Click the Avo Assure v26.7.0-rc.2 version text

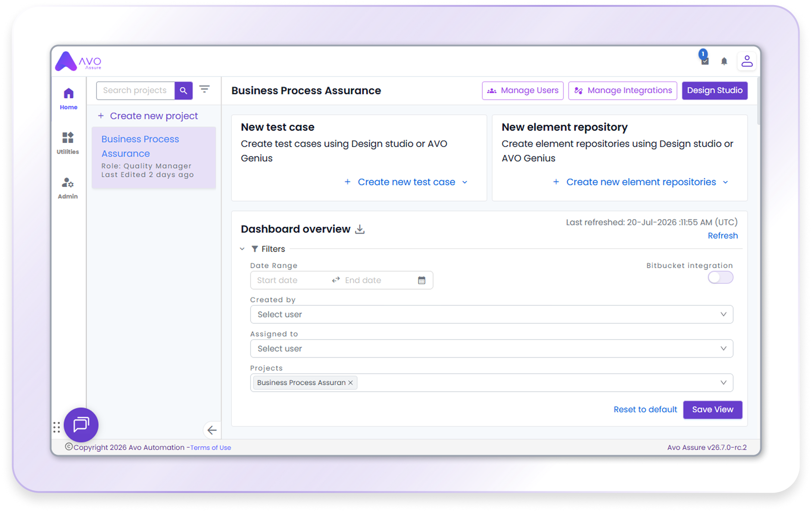[x=707, y=447]
